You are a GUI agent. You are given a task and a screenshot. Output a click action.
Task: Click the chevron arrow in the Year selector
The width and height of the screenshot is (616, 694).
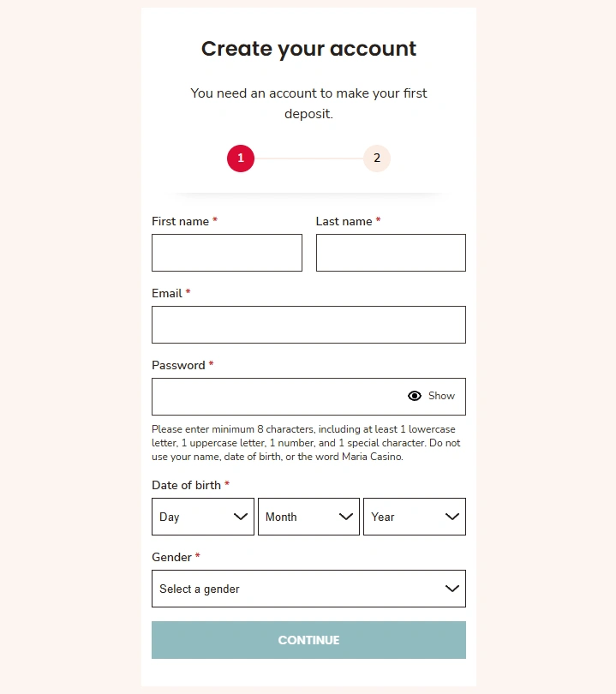tap(452, 517)
